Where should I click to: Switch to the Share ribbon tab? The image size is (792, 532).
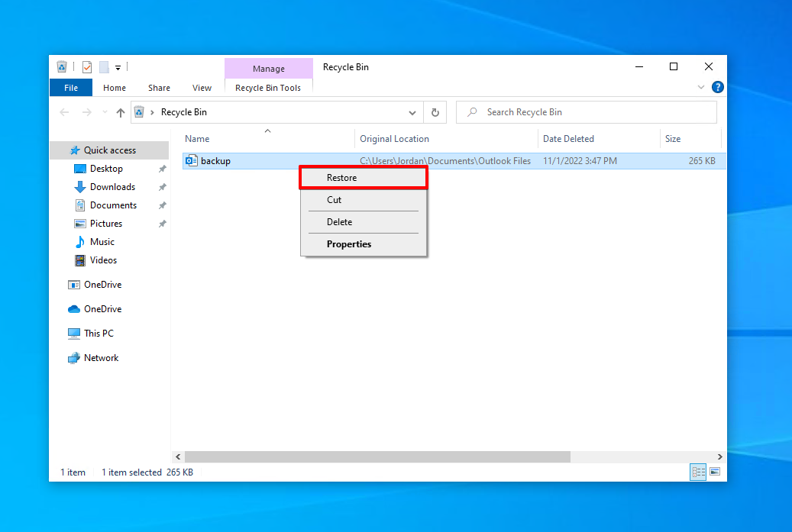pyautogui.click(x=159, y=88)
